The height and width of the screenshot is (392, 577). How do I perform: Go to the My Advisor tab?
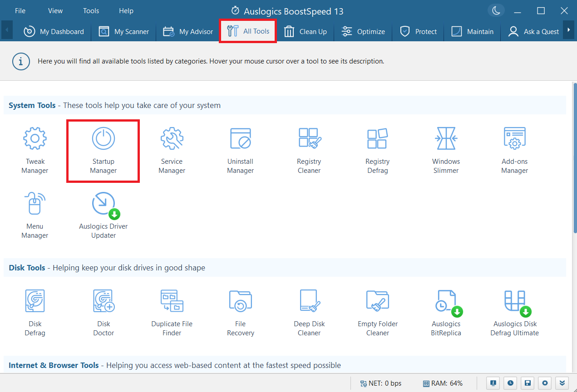click(x=188, y=31)
